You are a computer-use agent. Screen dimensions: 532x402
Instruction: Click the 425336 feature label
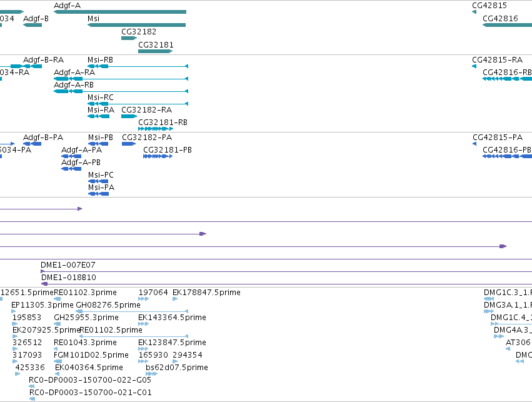[x=30, y=368]
